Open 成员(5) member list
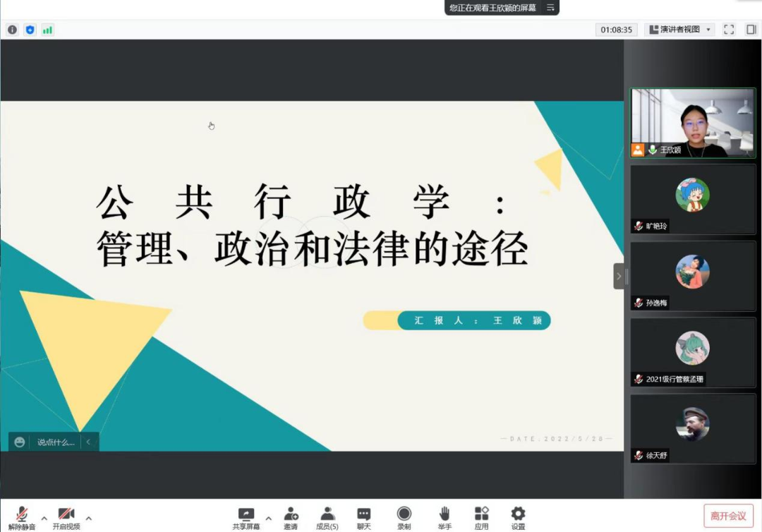This screenshot has width=762, height=532. pos(327,516)
